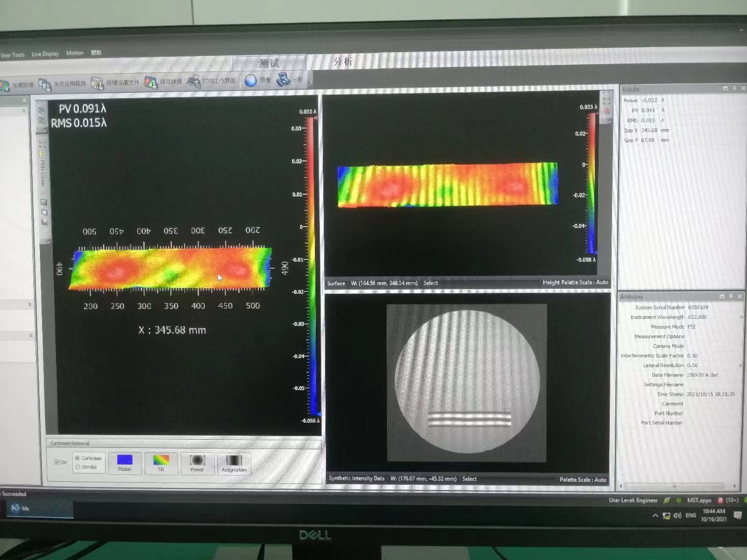Viewport: 747px width, 560px height.
Task: Click the red icon in Surface plot toolbar
Action: coord(606,111)
